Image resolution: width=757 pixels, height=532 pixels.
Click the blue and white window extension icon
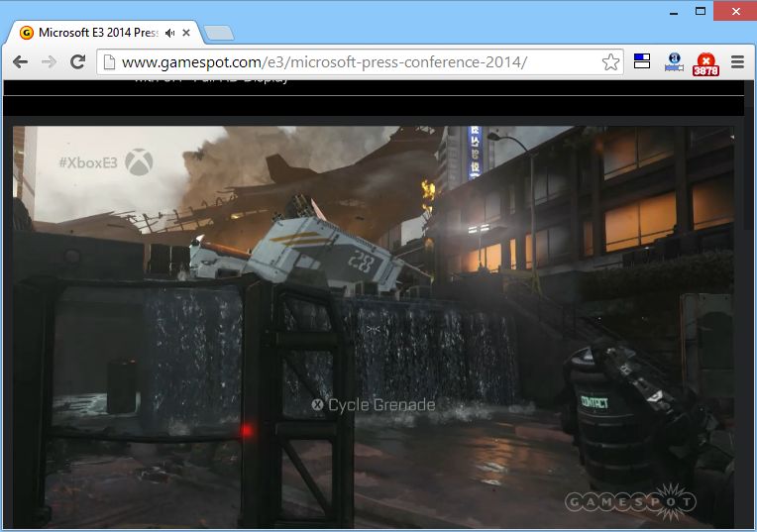click(x=642, y=62)
